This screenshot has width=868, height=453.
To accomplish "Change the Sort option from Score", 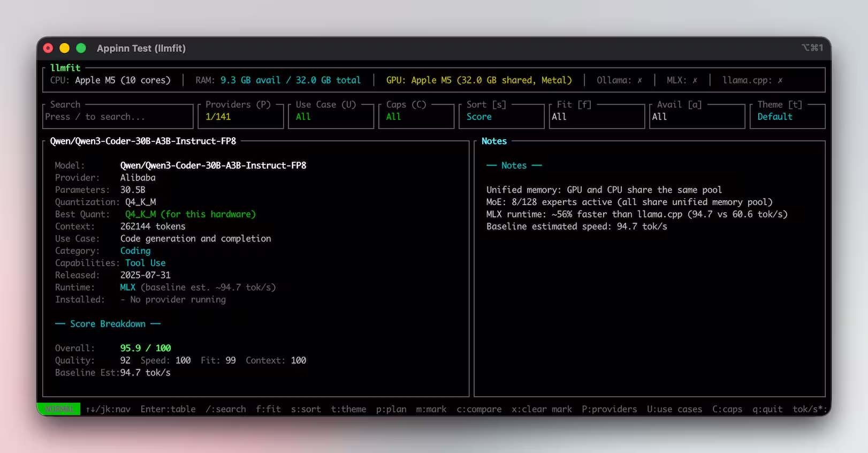I will click(x=501, y=117).
